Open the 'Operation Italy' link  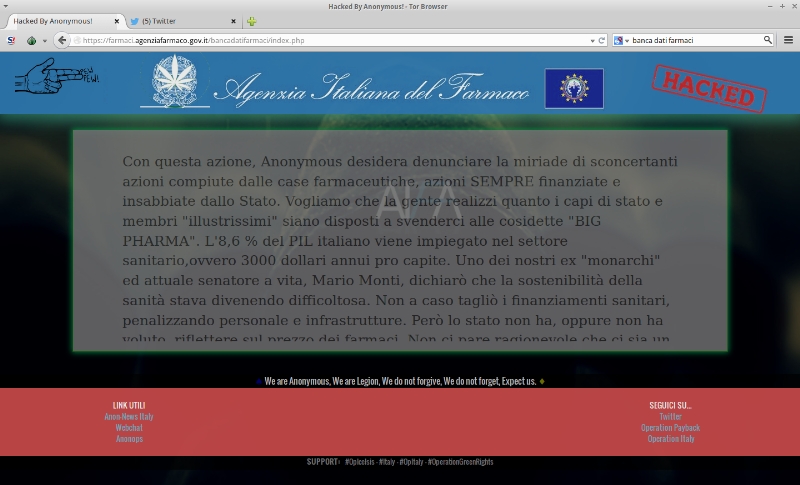671,439
